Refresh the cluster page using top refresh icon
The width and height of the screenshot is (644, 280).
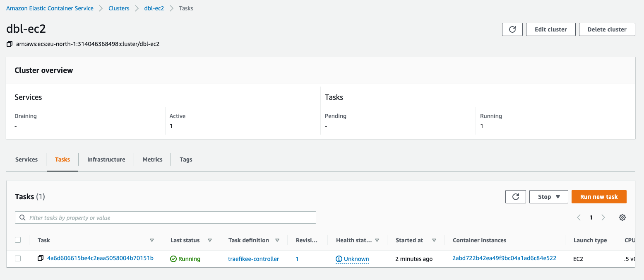tap(512, 29)
